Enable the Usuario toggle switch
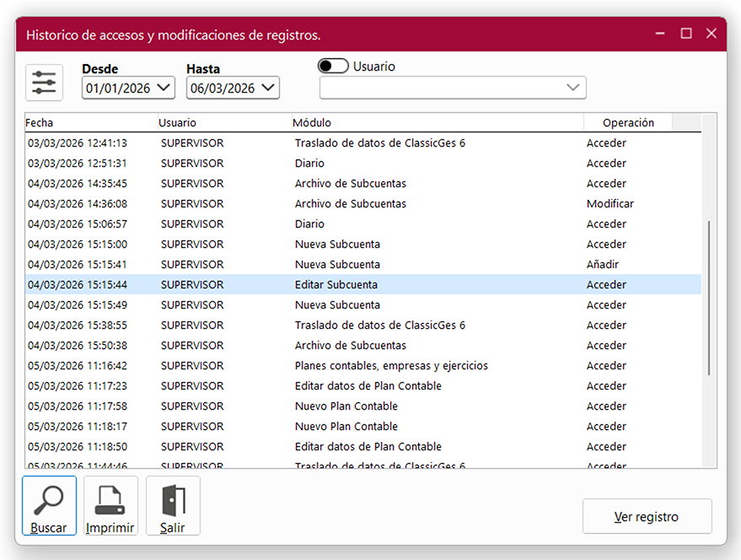 pyautogui.click(x=333, y=65)
